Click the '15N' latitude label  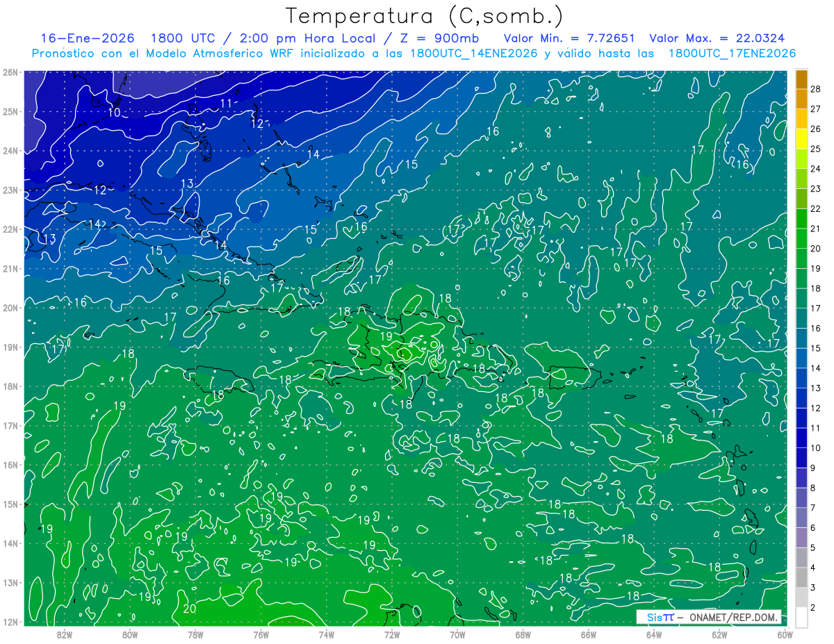tap(10, 504)
